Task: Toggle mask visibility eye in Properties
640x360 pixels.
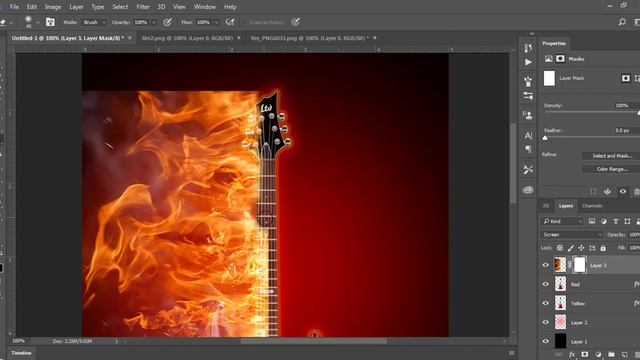Action: (x=622, y=191)
